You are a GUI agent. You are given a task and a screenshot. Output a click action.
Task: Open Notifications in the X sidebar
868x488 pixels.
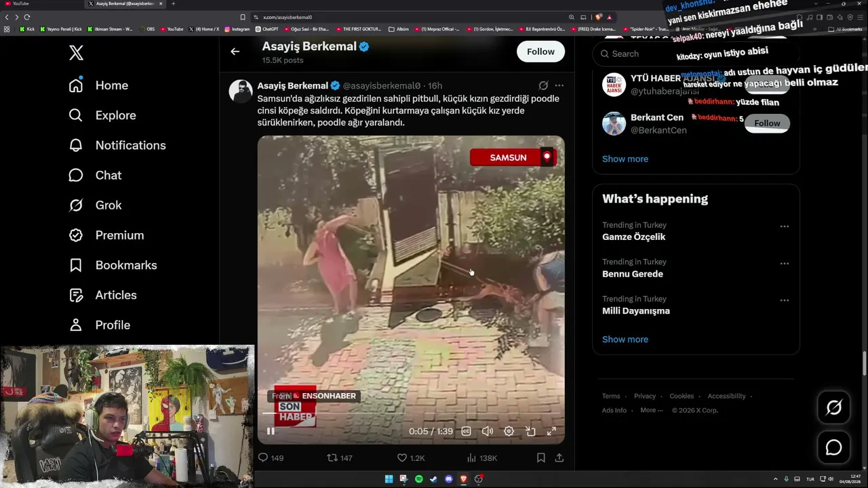click(x=117, y=145)
